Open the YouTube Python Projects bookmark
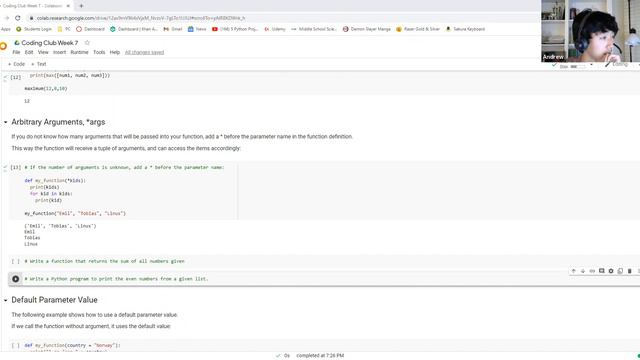This screenshot has height=360, width=640. (235, 29)
